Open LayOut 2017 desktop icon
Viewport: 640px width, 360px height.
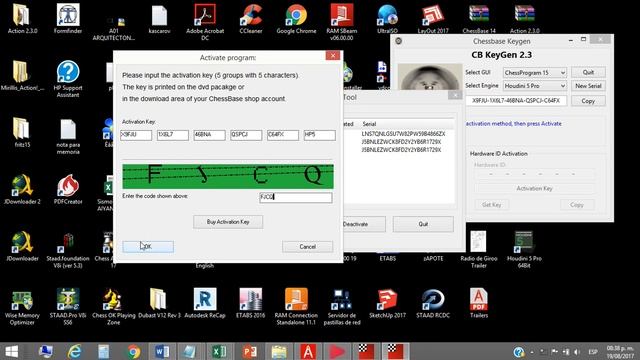(433, 19)
